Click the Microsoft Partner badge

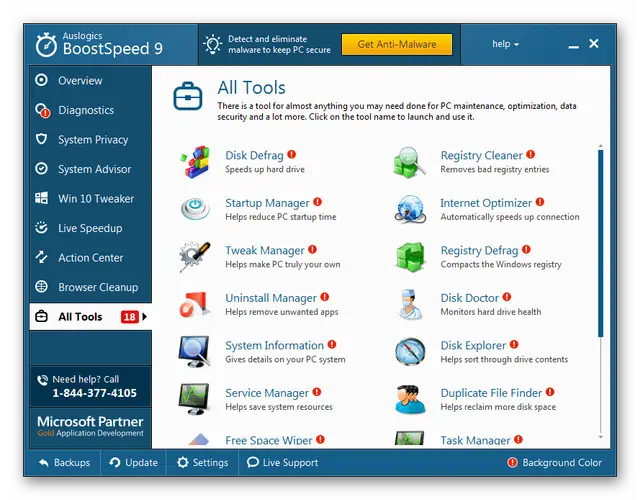(x=90, y=426)
